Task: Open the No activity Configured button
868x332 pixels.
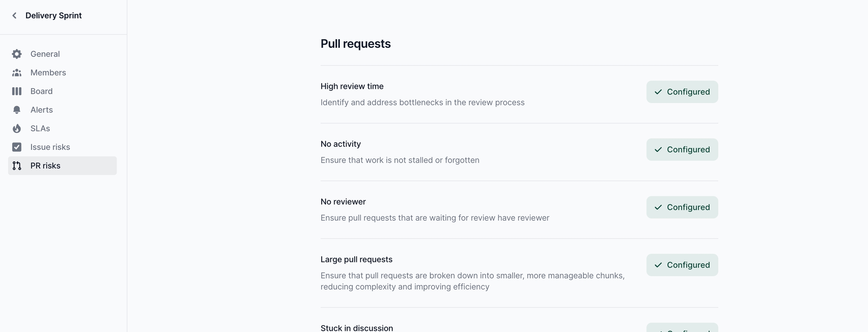Action: 682,149
